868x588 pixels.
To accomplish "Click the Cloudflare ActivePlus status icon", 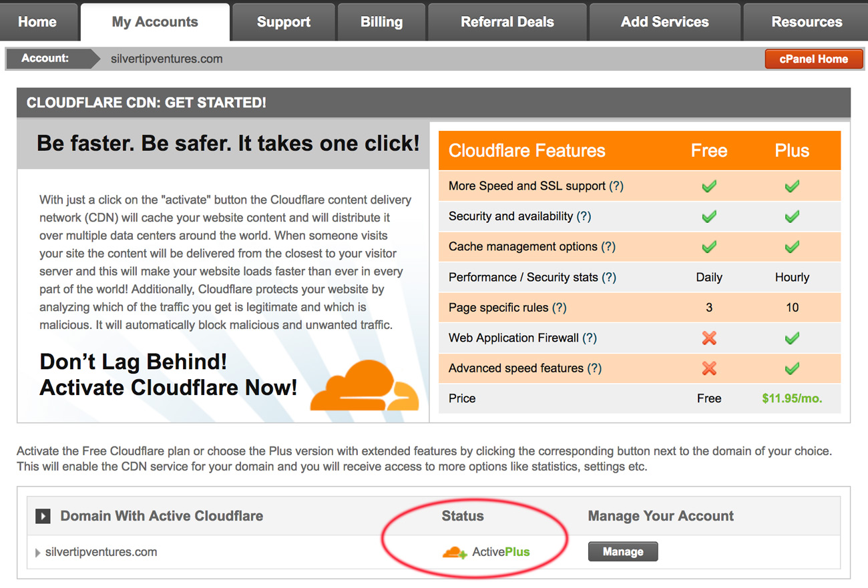I will pos(455,552).
